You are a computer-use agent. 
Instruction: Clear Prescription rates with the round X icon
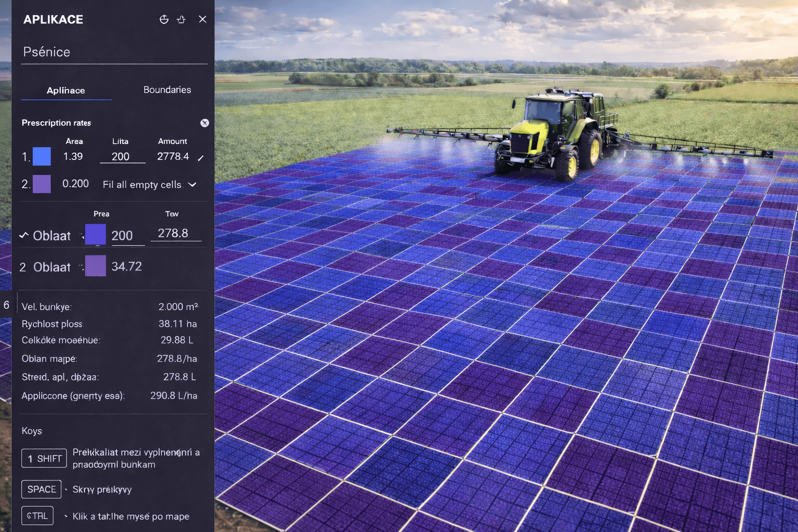point(205,123)
